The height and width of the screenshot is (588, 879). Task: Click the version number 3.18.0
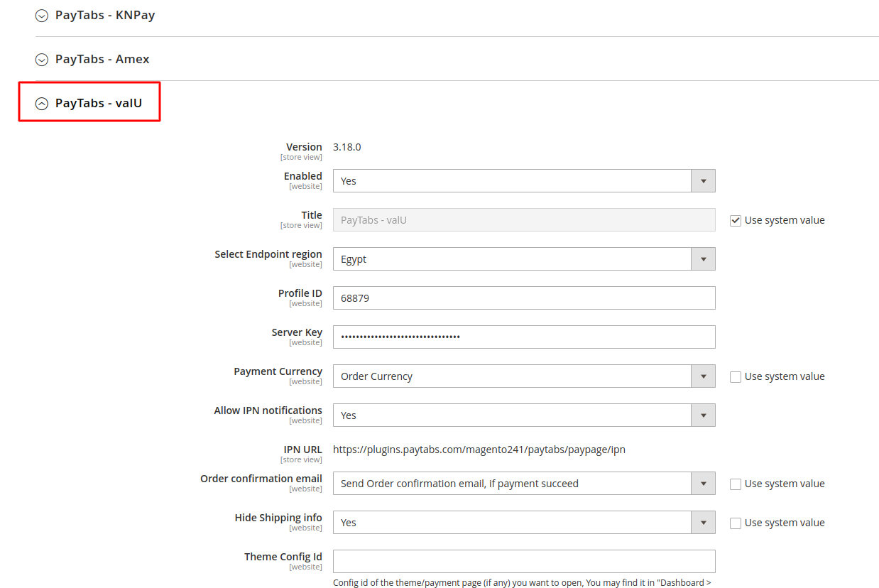pos(347,147)
